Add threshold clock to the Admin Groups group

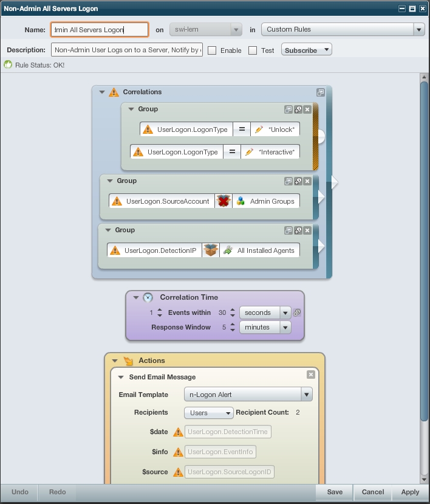point(298,181)
